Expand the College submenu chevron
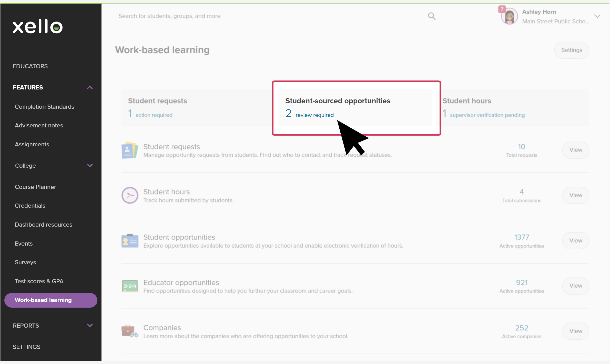 pyautogui.click(x=90, y=166)
